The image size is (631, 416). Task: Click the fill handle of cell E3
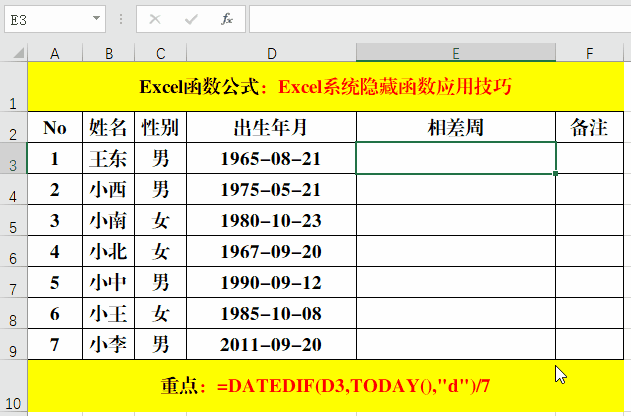[x=555, y=173]
